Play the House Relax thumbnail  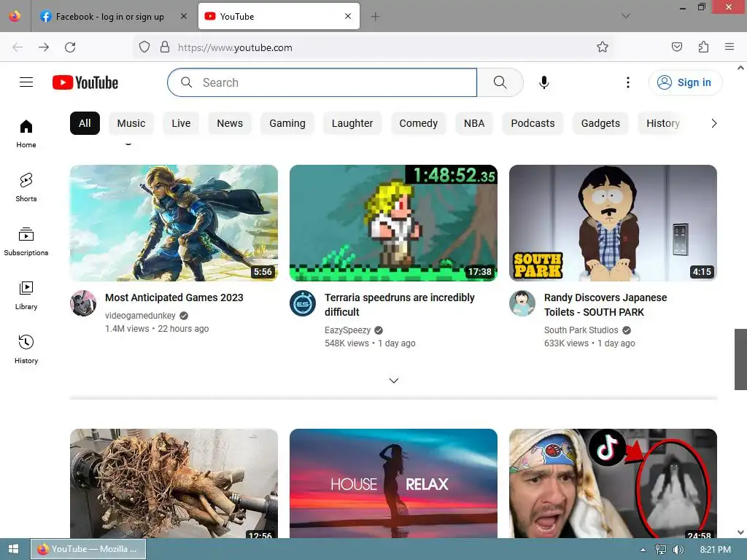tap(393, 483)
